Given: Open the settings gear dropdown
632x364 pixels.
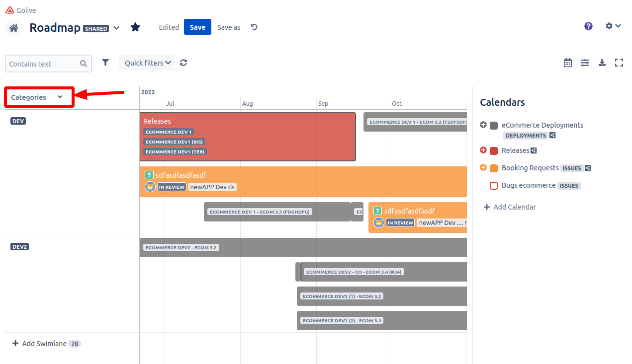Looking at the screenshot, I should (613, 26).
